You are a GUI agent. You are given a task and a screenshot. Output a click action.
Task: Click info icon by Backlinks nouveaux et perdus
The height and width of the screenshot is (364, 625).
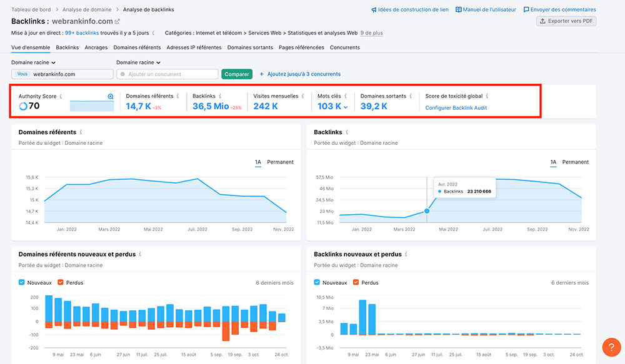(x=406, y=254)
